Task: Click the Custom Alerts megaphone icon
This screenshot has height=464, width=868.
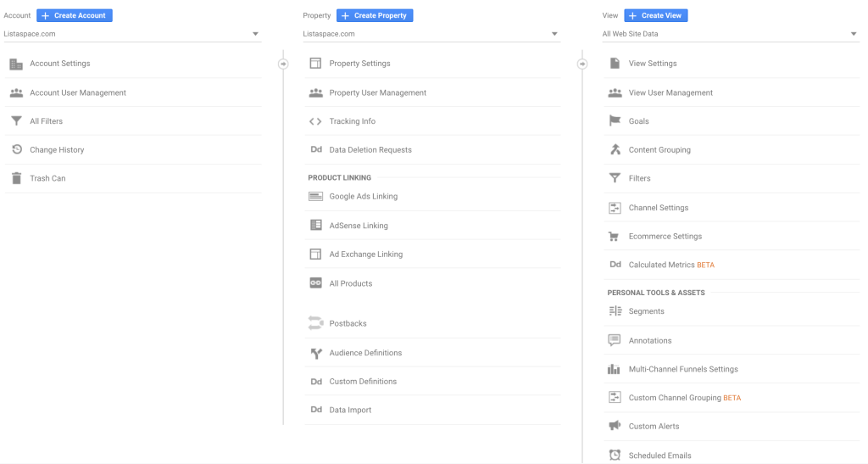Action: (615, 426)
